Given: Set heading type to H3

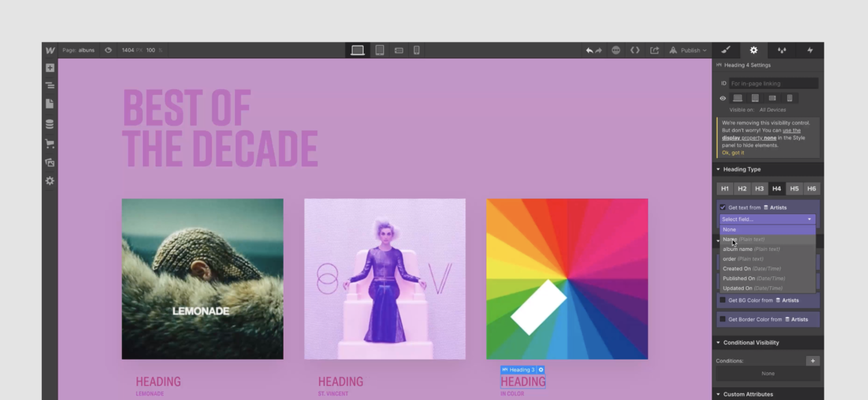Looking at the screenshot, I should 759,189.
